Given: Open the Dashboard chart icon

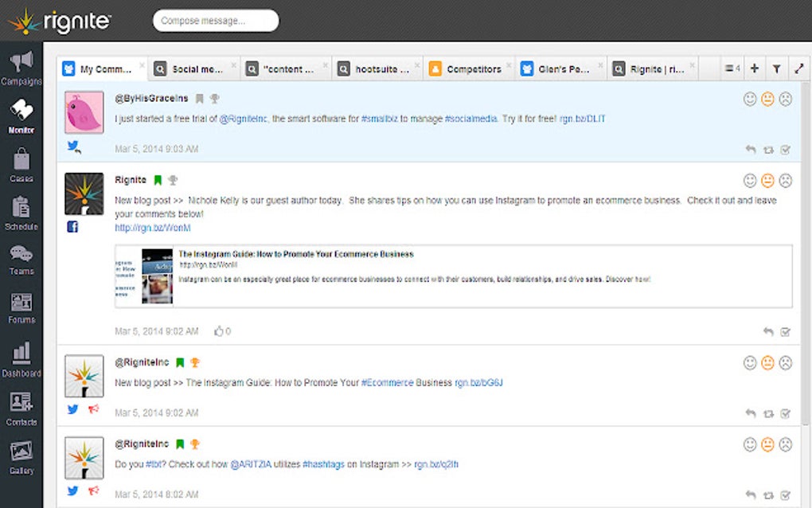Looking at the screenshot, I should coord(22,353).
